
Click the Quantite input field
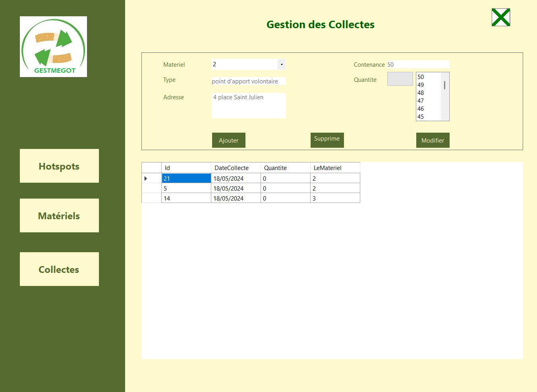point(400,79)
